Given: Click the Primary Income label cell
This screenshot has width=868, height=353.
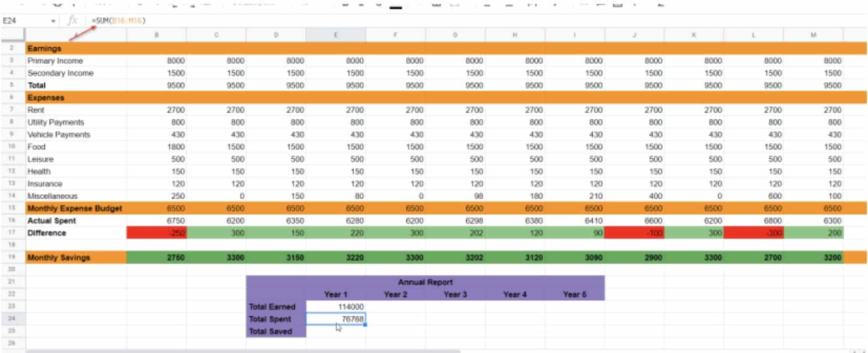Looking at the screenshot, I should pos(75,61).
